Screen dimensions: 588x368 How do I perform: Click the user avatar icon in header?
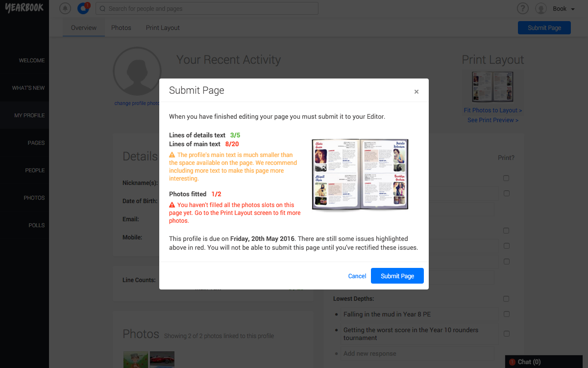tap(541, 8)
